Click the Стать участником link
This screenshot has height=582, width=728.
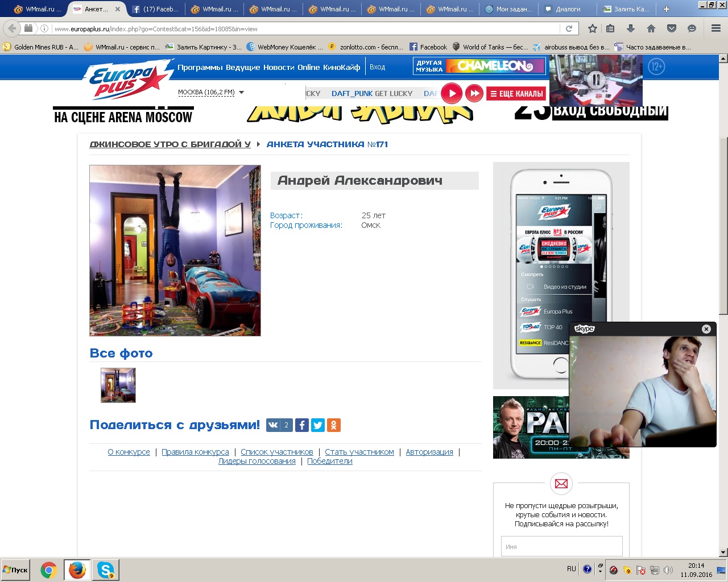click(x=359, y=452)
